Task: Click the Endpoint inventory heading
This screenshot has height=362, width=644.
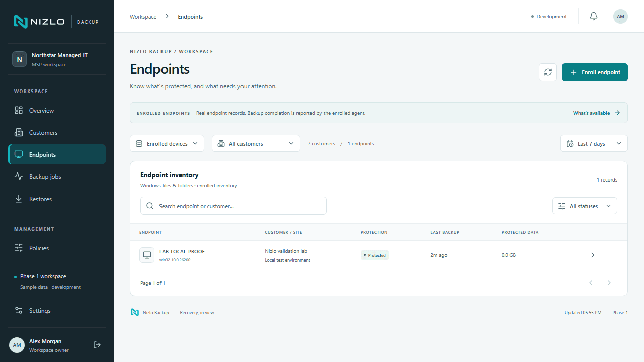Action: [170, 175]
